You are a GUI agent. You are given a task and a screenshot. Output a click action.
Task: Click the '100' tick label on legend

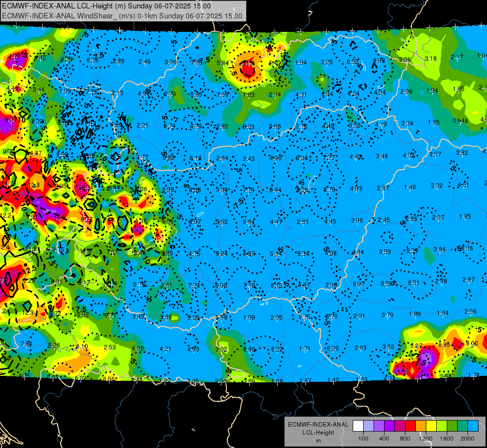tap(363, 439)
